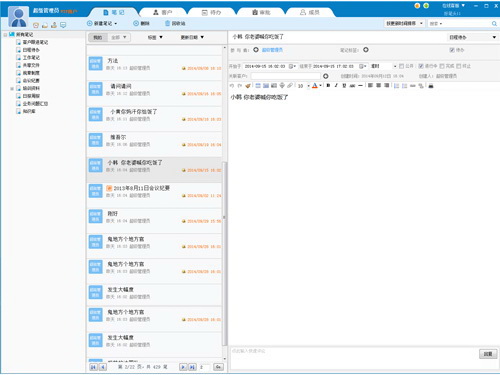Open the 更新日期 sort dropdown
This screenshot has height=375, width=500.
[x=192, y=37]
